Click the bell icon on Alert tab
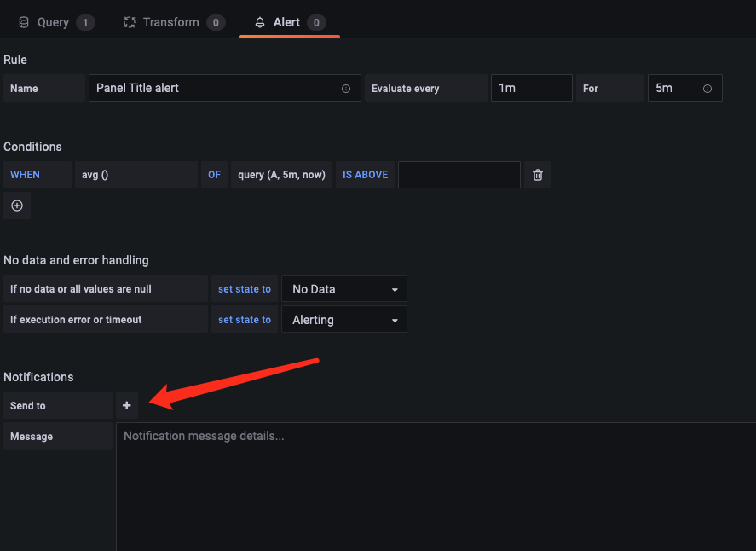 [260, 23]
